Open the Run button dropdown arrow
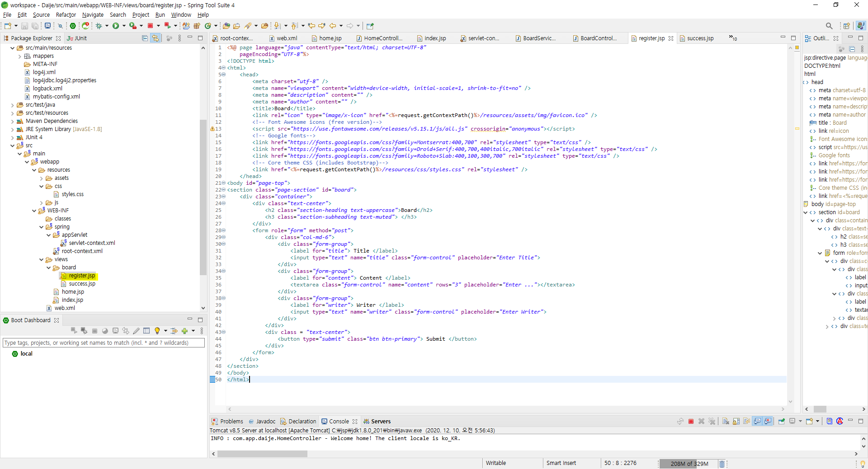 [x=124, y=26]
